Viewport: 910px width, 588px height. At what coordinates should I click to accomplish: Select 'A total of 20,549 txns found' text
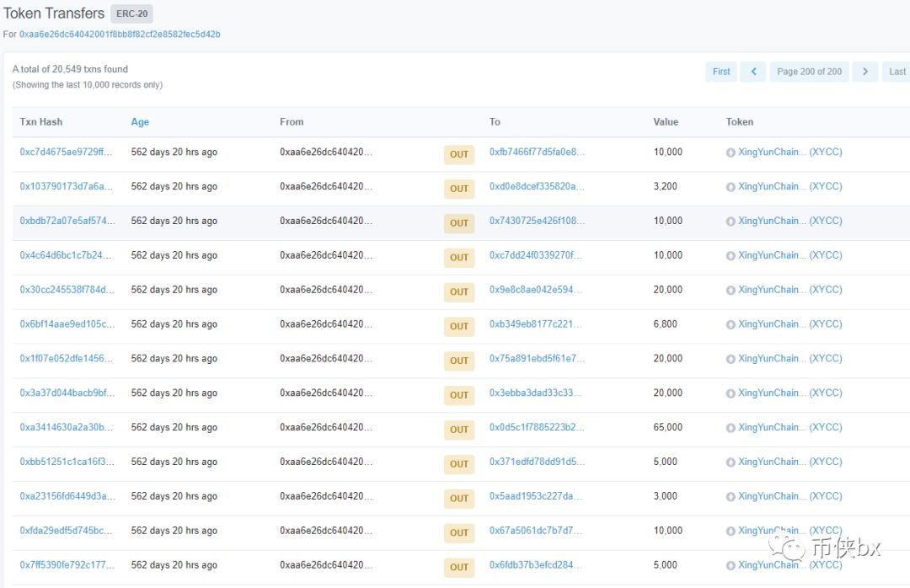(x=70, y=69)
